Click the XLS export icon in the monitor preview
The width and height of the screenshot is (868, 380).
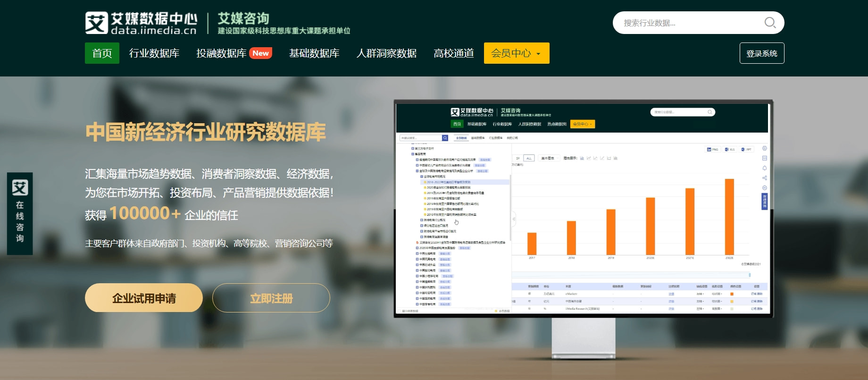(730, 150)
